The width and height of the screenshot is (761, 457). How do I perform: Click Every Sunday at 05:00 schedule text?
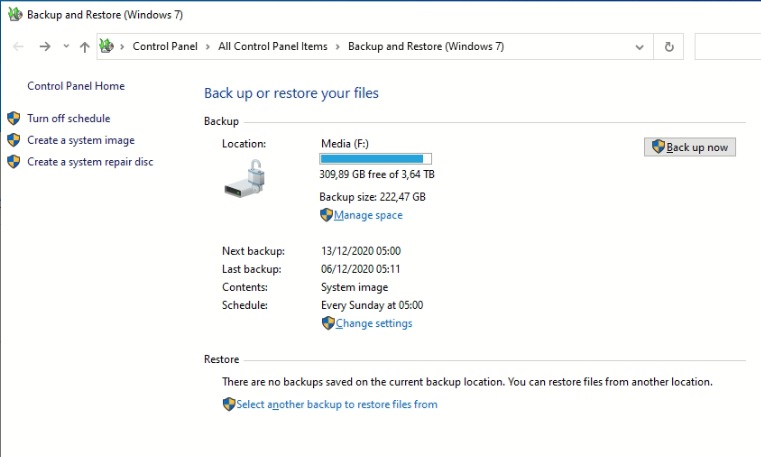click(372, 305)
